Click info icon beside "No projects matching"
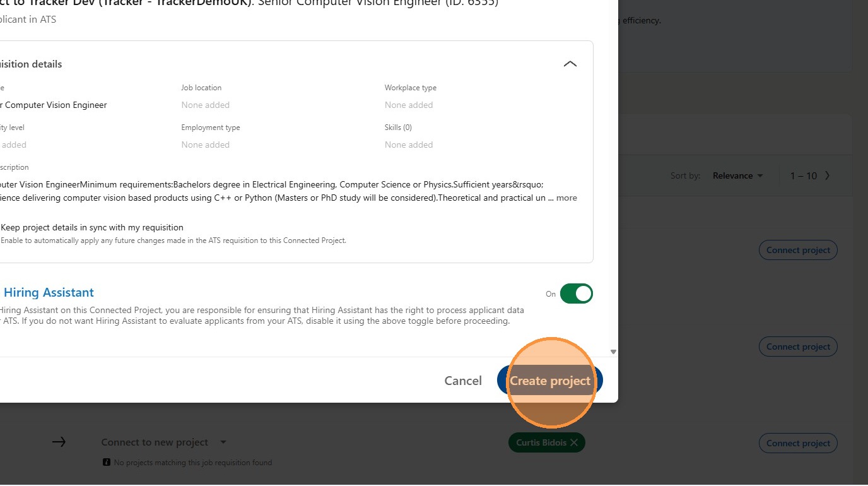The height and width of the screenshot is (486, 868). coord(107,463)
